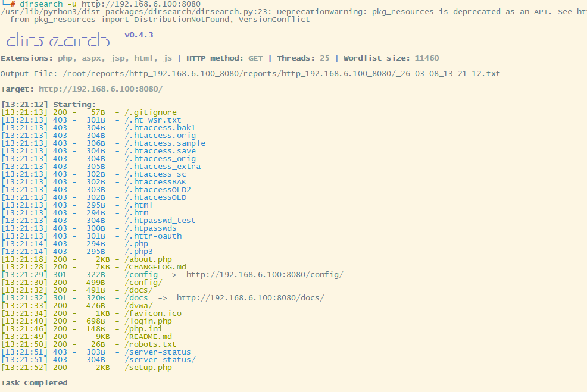Select the /.htaccessBAK entry
Screen dimensions: 587x392
[x=155, y=182]
